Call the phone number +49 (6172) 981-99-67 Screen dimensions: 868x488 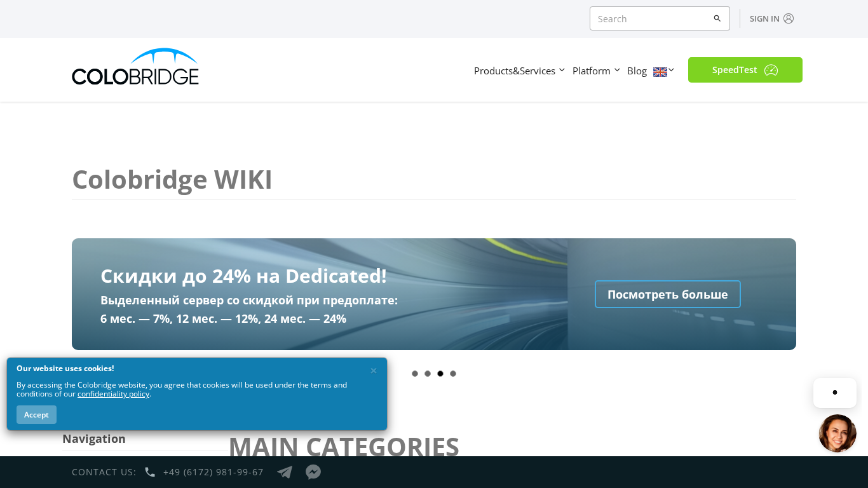click(x=214, y=472)
